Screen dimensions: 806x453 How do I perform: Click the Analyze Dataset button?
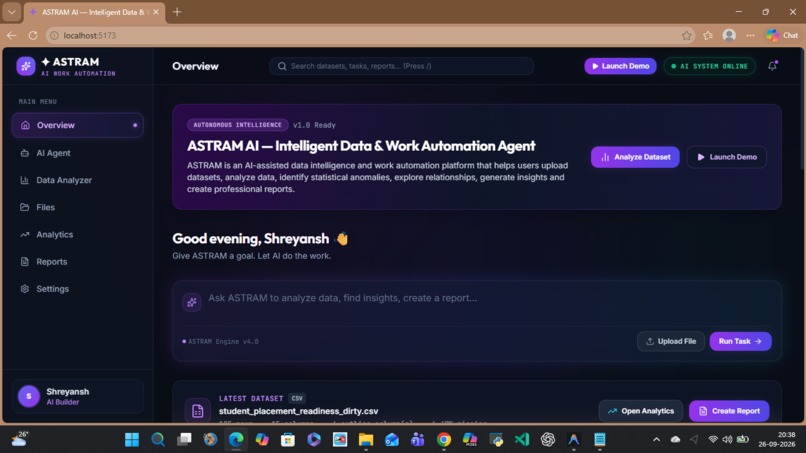tap(635, 157)
